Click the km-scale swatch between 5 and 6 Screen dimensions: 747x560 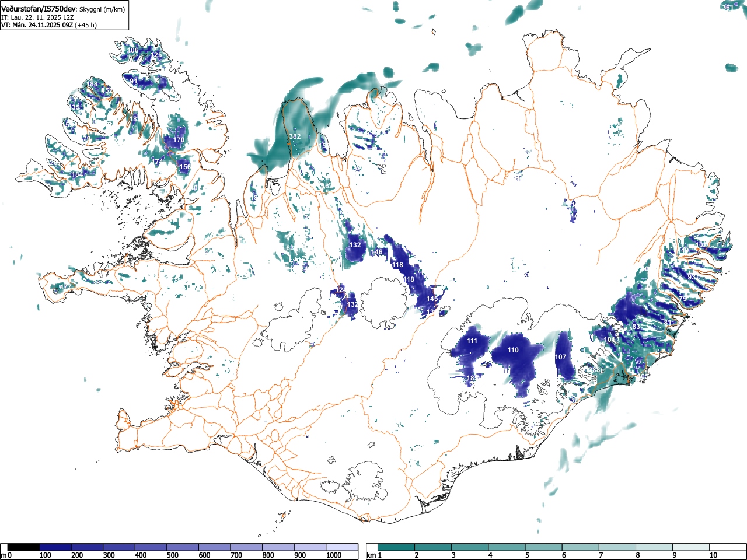543,547
